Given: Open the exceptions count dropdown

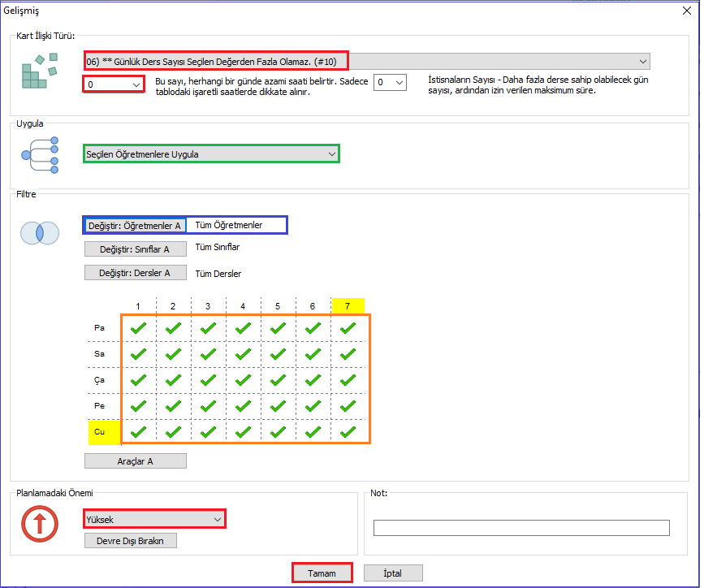Looking at the screenshot, I should pyautogui.click(x=390, y=83).
